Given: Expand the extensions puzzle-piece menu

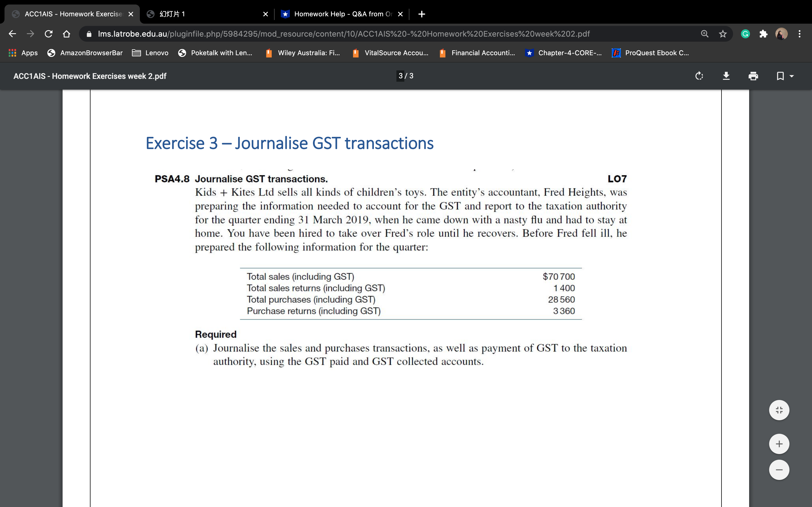Looking at the screenshot, I should (x=764, y=34).
